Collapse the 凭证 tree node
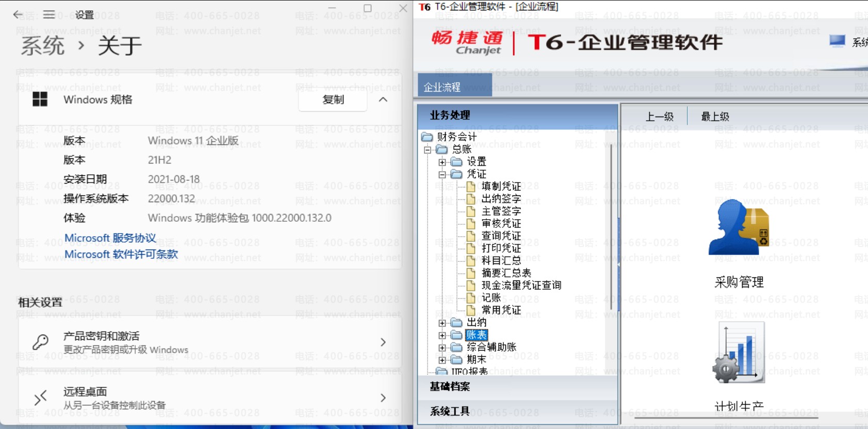The width and height of the screenshot is (868, 429). (442, 174)
